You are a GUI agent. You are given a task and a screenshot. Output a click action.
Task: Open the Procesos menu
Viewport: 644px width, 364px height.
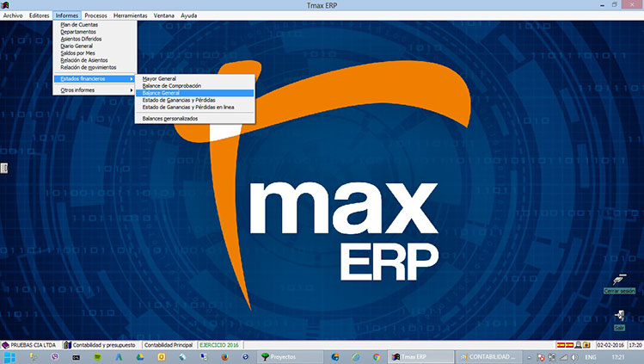95,15
